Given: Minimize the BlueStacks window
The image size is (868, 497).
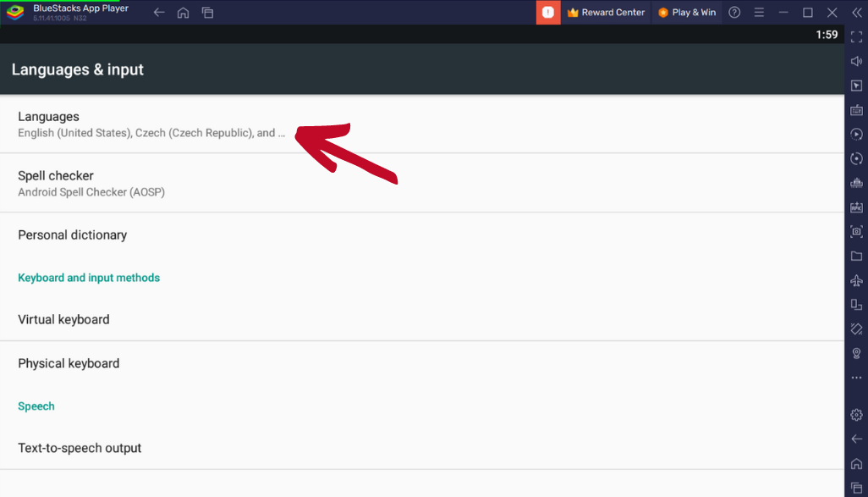Looking at the screenshot, I should (x=783, y=12).
